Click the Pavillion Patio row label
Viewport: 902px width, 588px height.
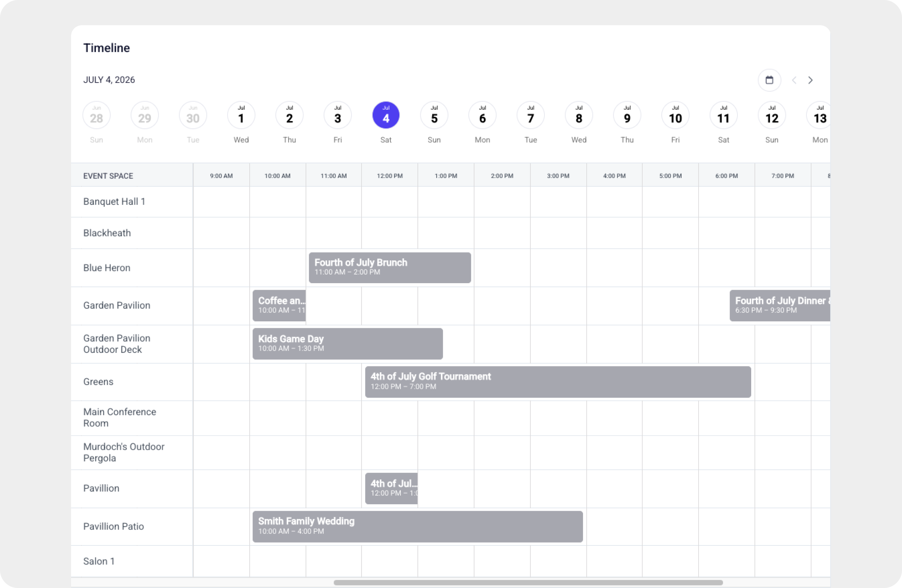(113, 526)
